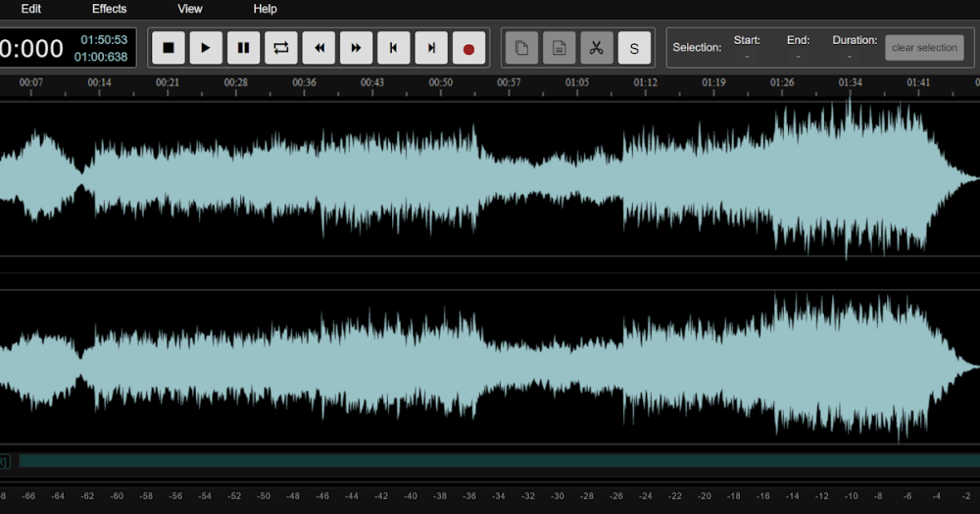Fast forward the audio

pyautogui.click(x=356, y=48)
